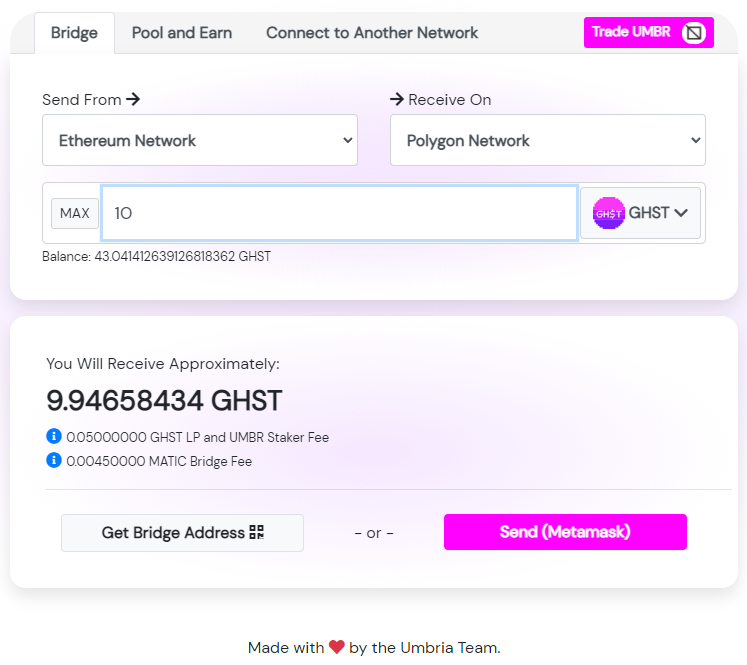
Task: Click the GHST balance text below input
Action: tap(156, 257)
